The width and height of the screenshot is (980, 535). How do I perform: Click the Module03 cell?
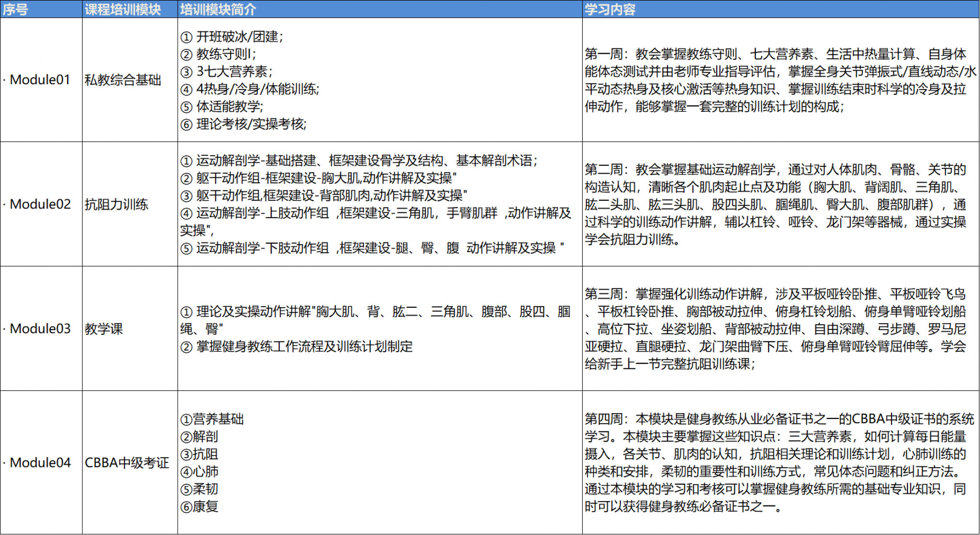pyautogui.click(x=41, y=328)
